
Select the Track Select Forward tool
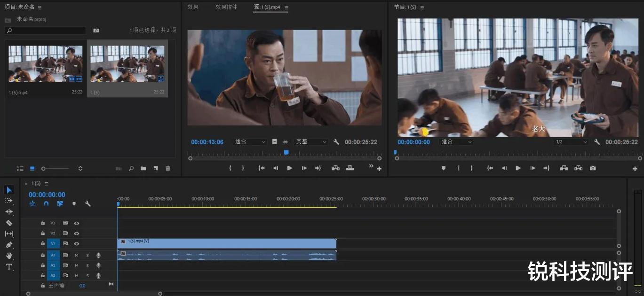pyautogui.click(x=9, y=201)
